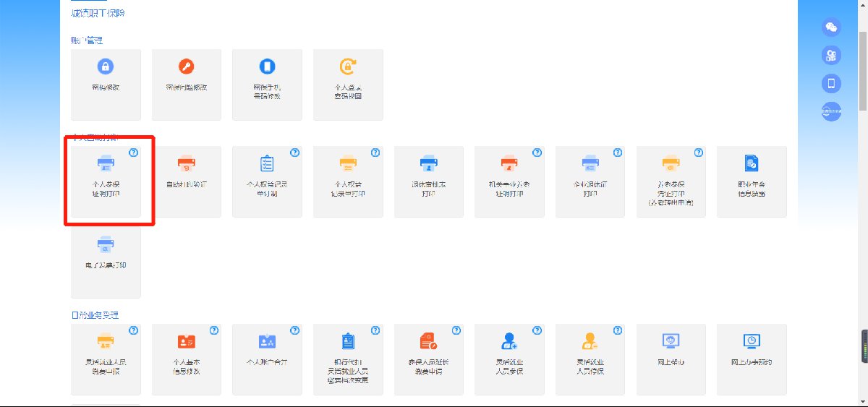
Task: Click the 日常业务受理 section heading
Action: tap(94, 315)
